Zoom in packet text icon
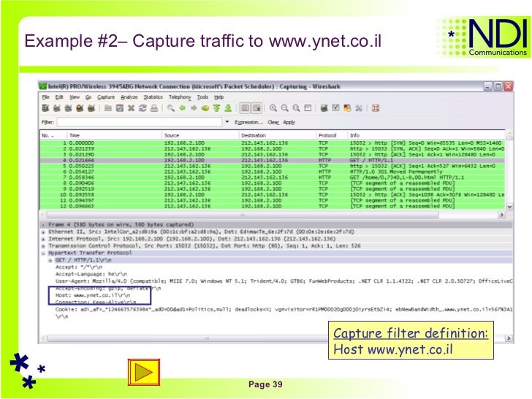This screenshot has height=399, width=532. click(273, 108)
